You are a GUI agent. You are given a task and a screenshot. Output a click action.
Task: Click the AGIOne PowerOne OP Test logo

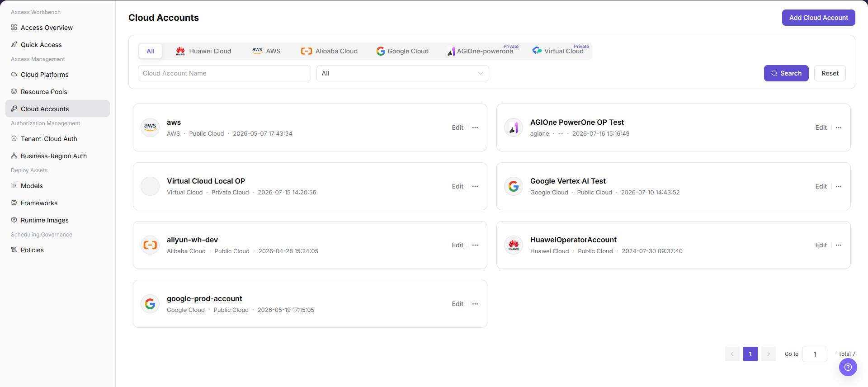coord(514,127)
